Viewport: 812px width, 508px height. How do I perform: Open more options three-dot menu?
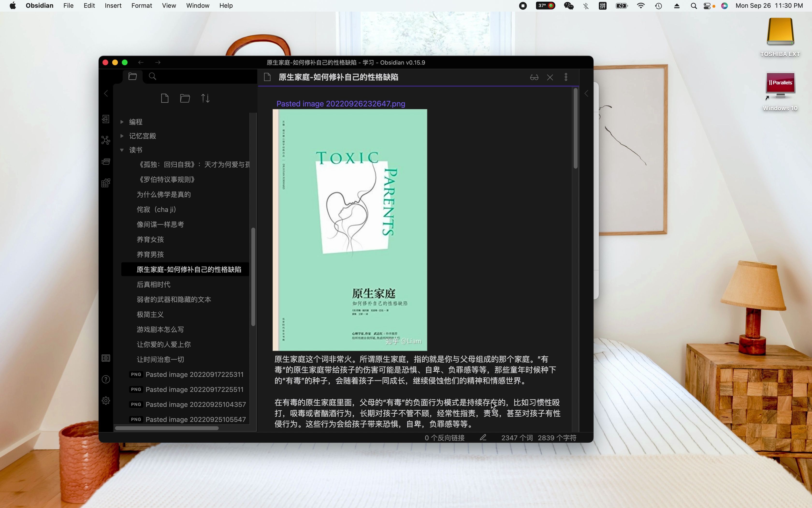click(x=566, y=77)
